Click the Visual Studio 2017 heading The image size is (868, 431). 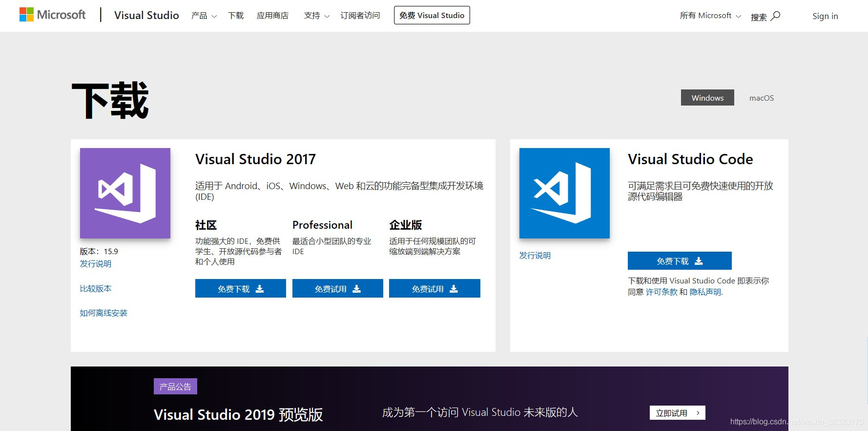point(255,159)
